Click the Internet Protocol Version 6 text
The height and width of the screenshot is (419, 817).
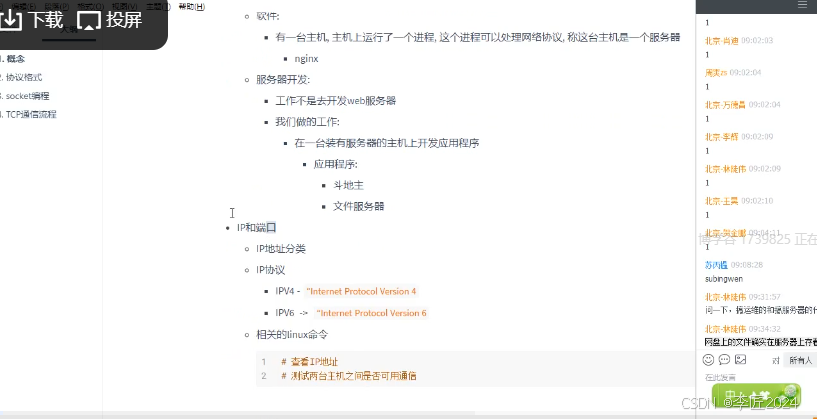pyautogui.click(x=372, y=313)
